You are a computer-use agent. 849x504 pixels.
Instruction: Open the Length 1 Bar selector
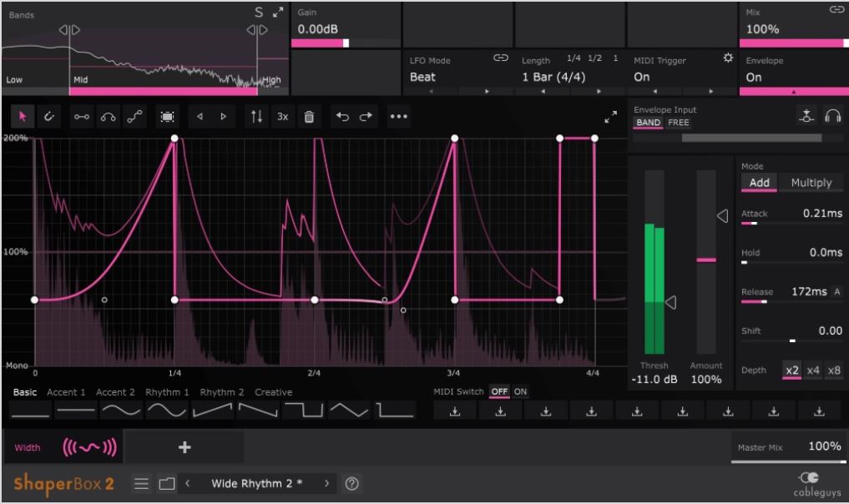pos(554,76)
